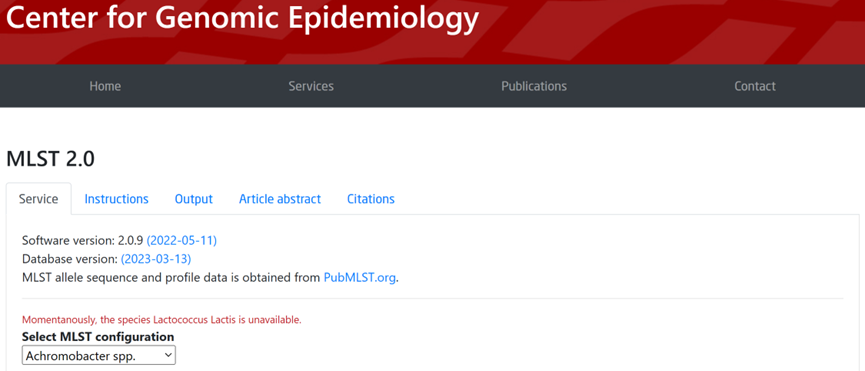Open the Services navigation menu

tap(311, 87)
